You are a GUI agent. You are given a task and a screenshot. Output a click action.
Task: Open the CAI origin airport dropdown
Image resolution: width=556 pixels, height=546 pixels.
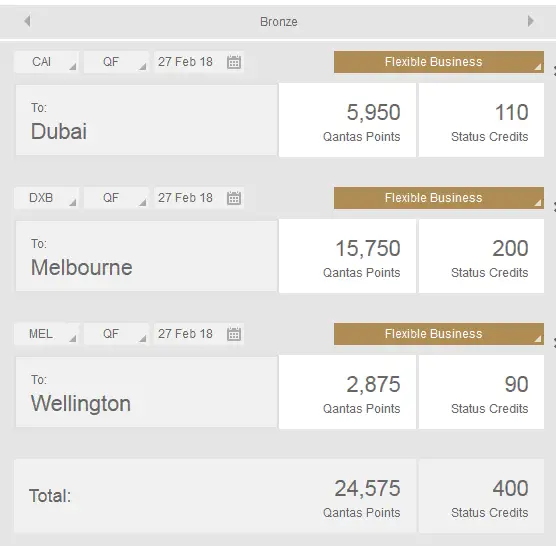click(x=46, y=62)
